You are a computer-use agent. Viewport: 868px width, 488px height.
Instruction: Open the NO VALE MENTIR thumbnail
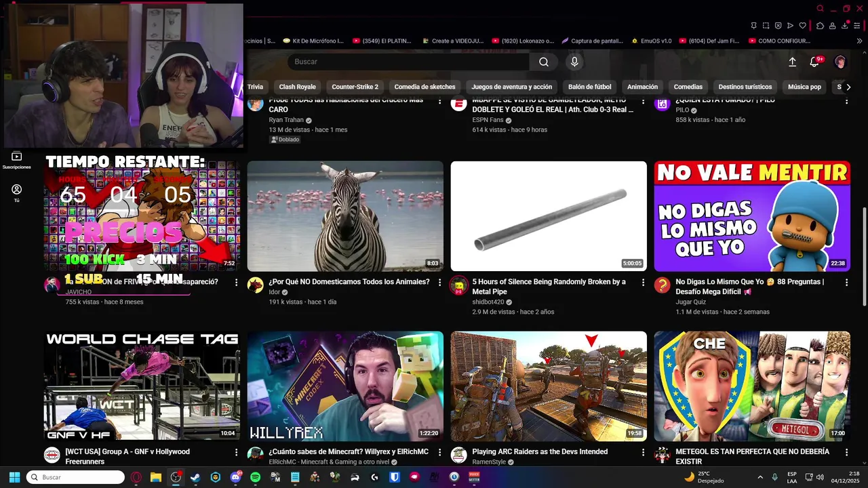752,216
